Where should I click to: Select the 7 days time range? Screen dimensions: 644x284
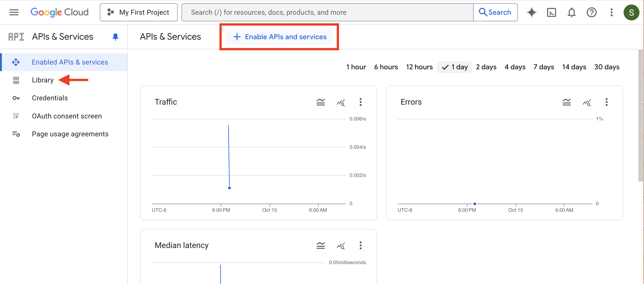click(543, 67)
